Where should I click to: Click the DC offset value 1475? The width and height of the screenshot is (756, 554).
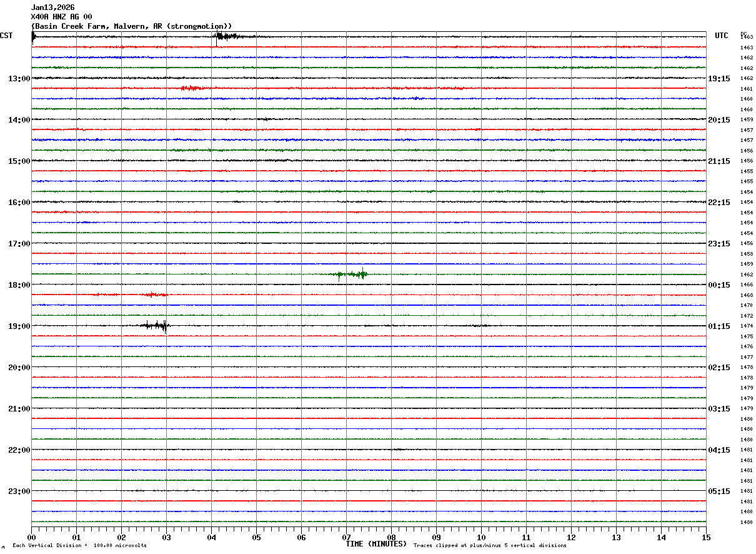point(746,336)
